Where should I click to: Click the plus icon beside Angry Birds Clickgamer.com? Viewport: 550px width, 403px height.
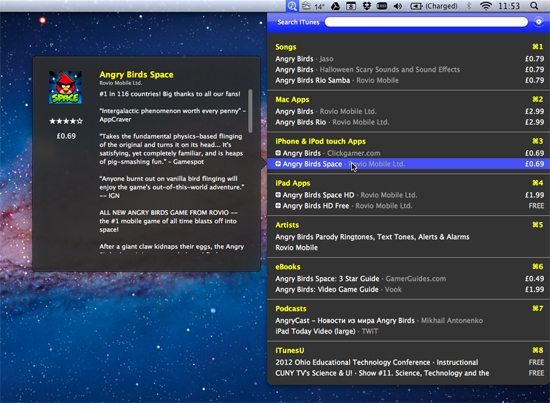[x=278, y=153]
